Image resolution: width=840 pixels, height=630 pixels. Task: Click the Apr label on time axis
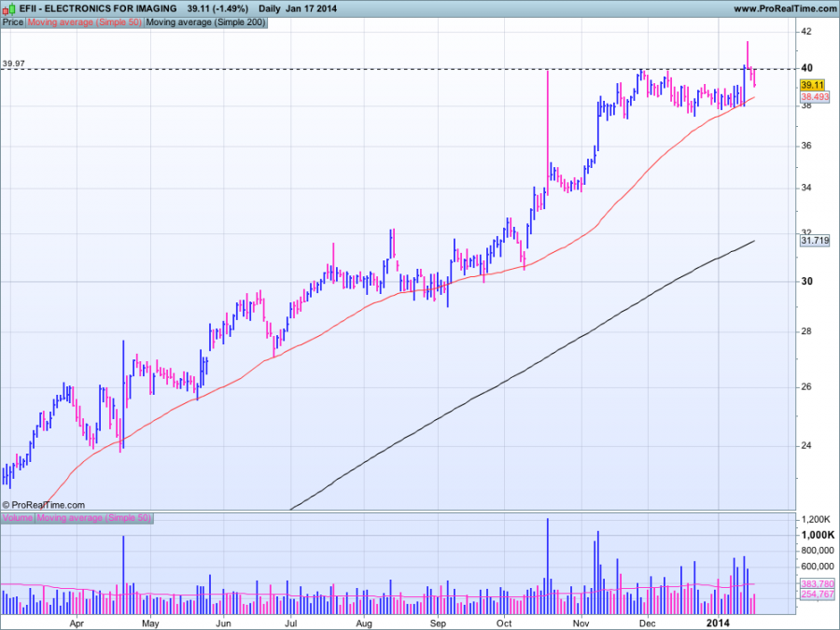77,623
